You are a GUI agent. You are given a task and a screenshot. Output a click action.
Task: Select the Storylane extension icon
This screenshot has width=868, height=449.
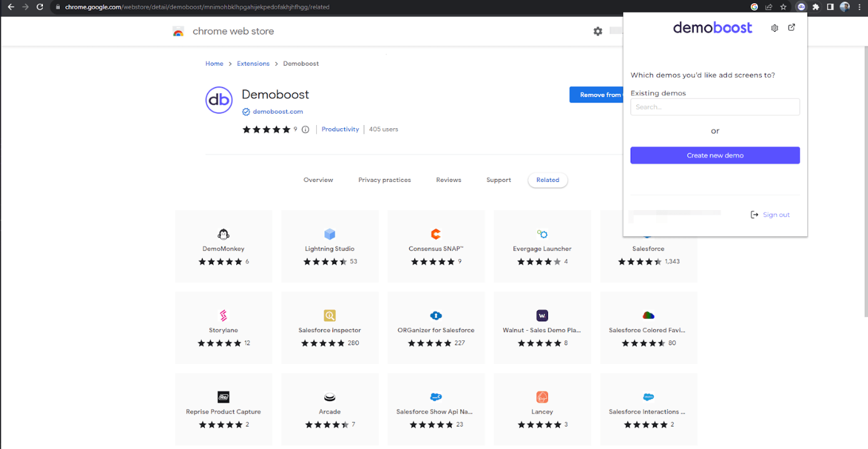223,315
